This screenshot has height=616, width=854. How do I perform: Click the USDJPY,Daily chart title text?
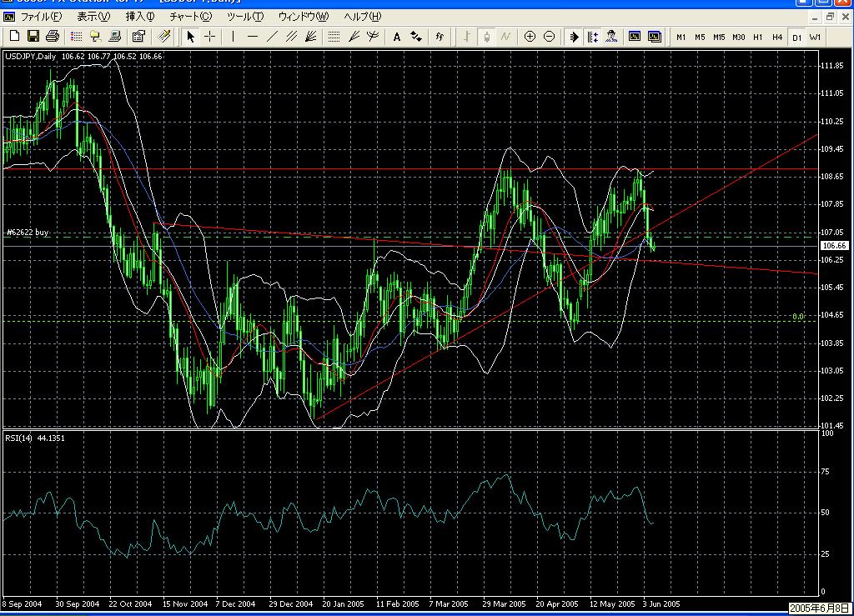tap(30, 56)
